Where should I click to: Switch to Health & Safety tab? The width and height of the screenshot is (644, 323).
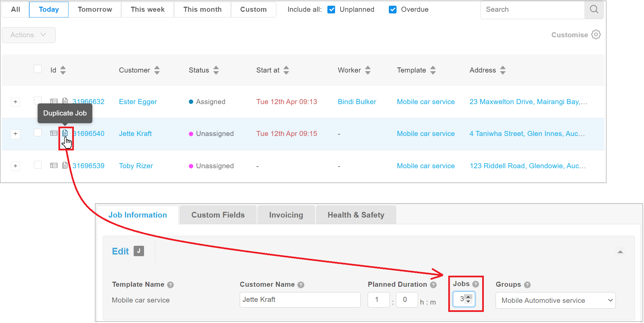point(356,215)
